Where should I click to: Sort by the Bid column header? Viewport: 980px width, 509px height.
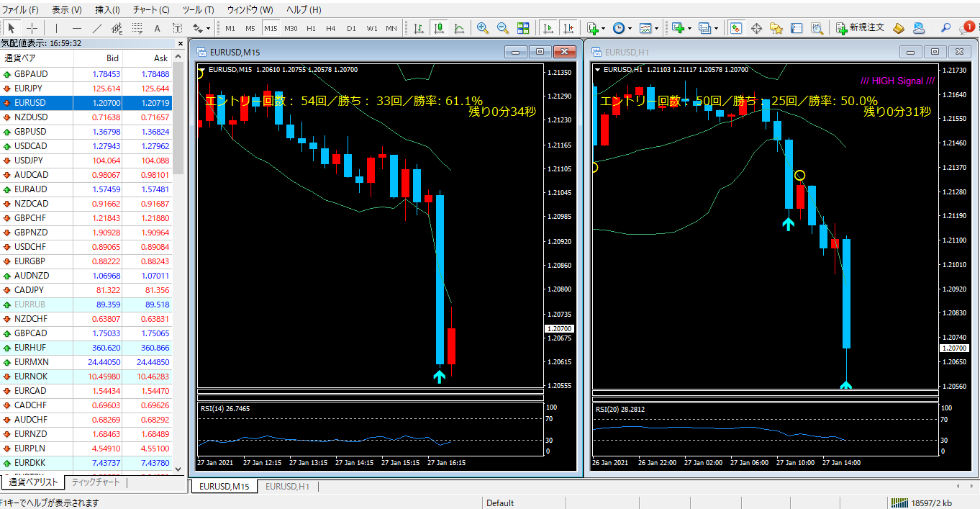click(98, 58)
